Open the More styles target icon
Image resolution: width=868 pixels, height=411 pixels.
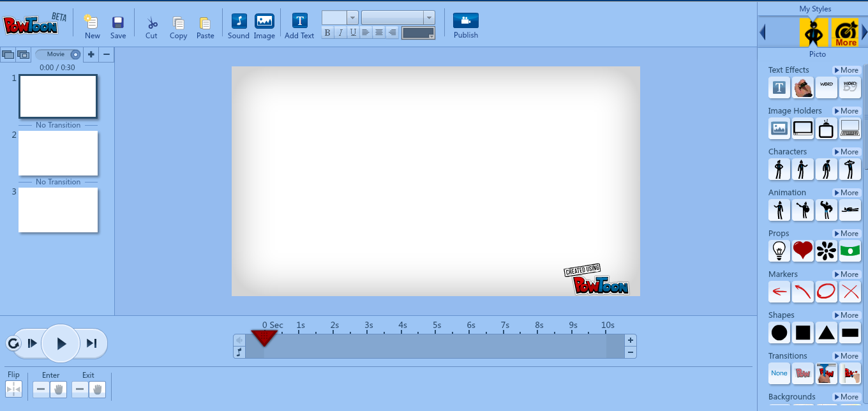(x=846, y=33)
